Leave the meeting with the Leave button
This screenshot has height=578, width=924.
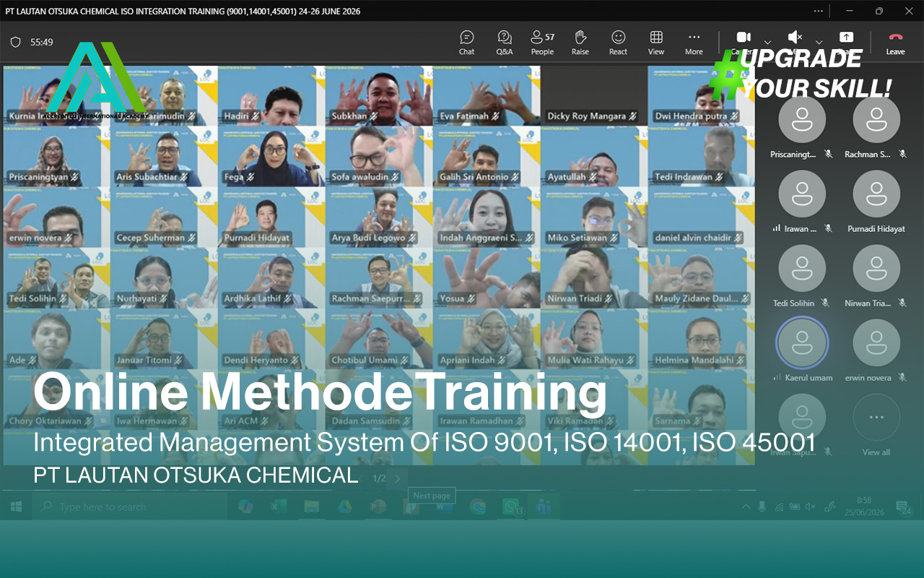pyautogui.click(x=896, y=43)
